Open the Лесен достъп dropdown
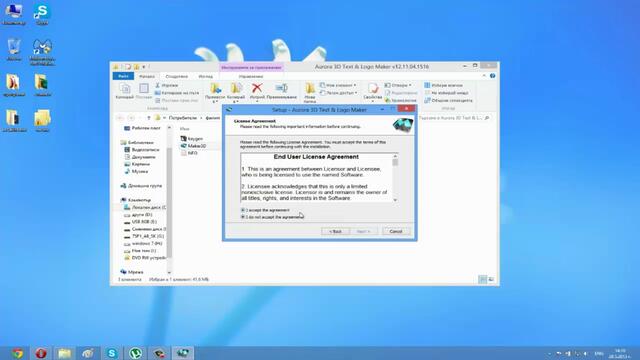Image resolution: width=640 pixels, height=360 pixels. point(338,93)
